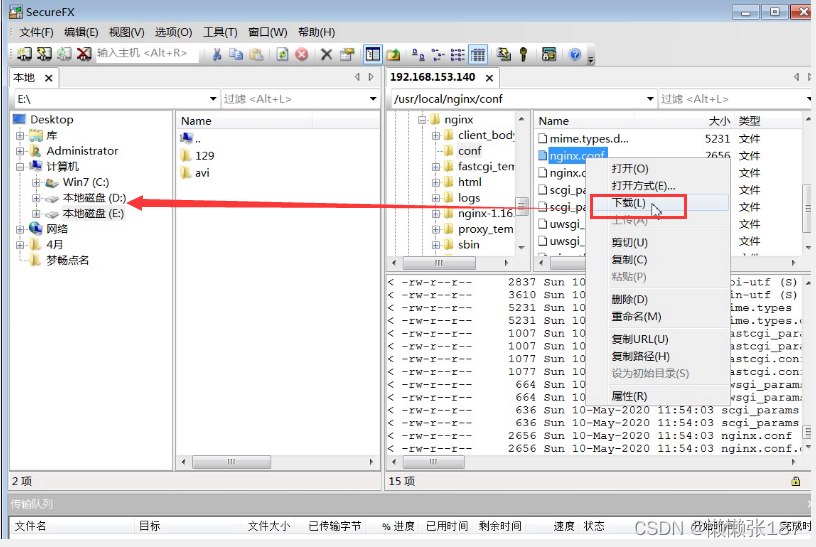Click the Reconnect toolbar icon

point(63,54)
